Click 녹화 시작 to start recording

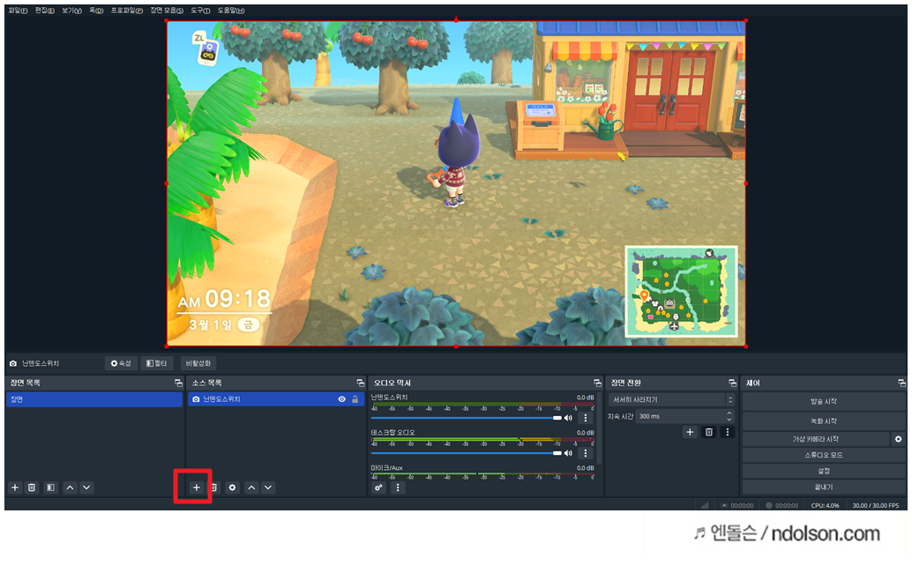(824, 421)
